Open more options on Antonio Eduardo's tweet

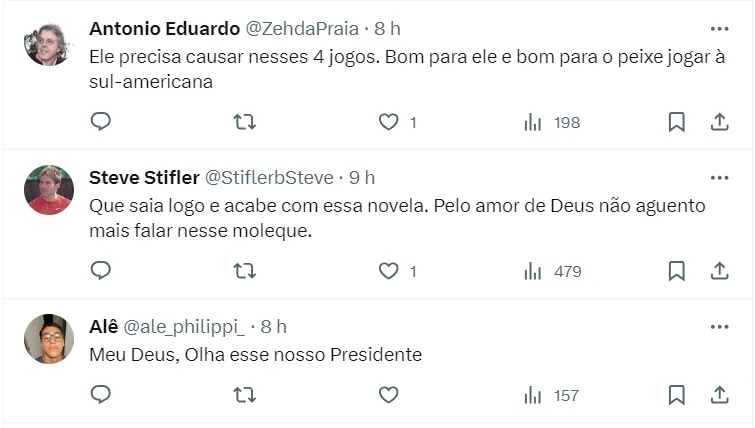[719, 28]
